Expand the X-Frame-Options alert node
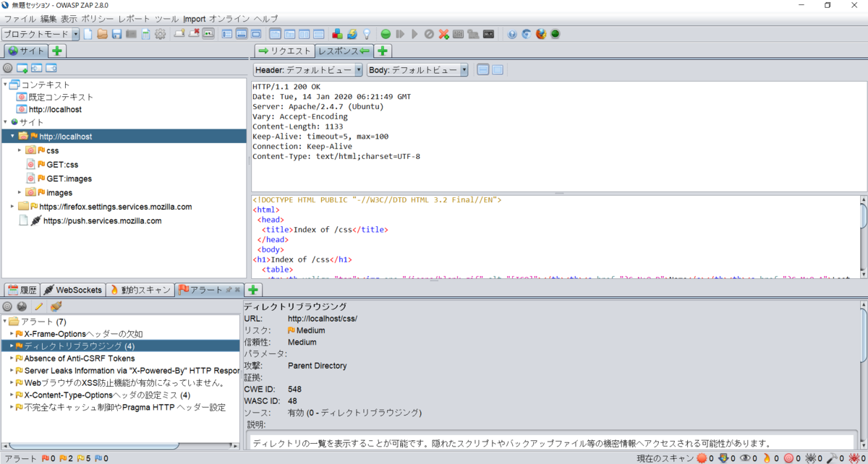 (x=12, y=334)
